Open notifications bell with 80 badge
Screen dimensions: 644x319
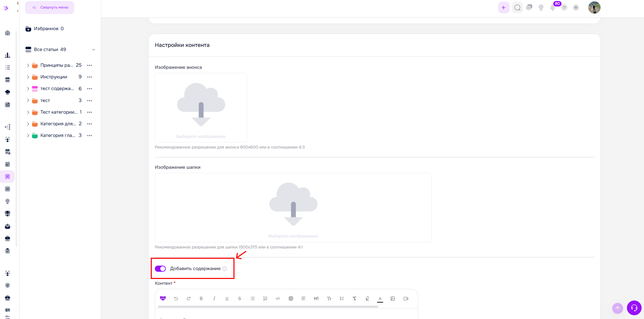[553, 8]
